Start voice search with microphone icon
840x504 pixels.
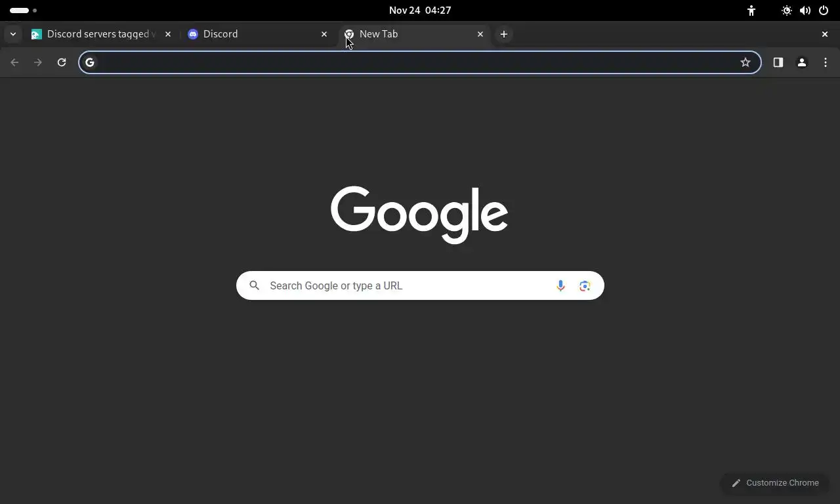click(x=560, y=285)
